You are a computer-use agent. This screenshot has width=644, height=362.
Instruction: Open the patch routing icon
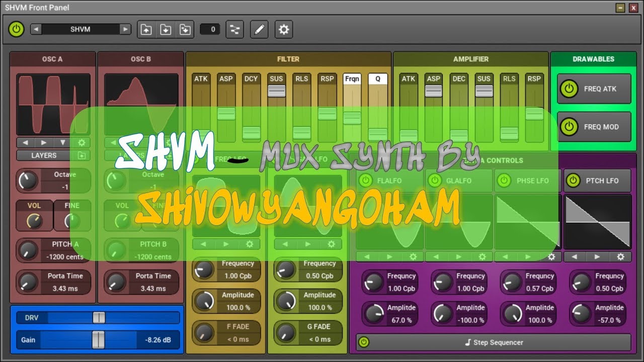point(235,30)
